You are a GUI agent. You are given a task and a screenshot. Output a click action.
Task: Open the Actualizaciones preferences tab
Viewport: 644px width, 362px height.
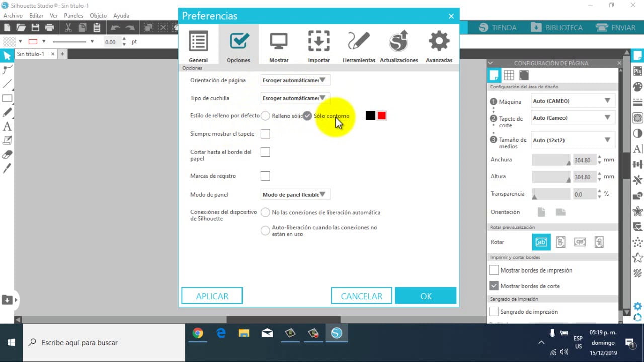[399, 46]
